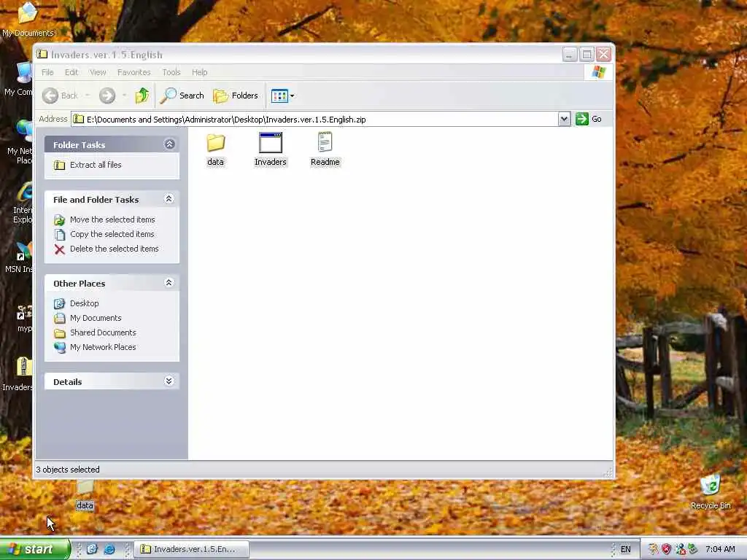Go to Desktop in Other Places
This screenshot has height=560, width=747.
85,303
